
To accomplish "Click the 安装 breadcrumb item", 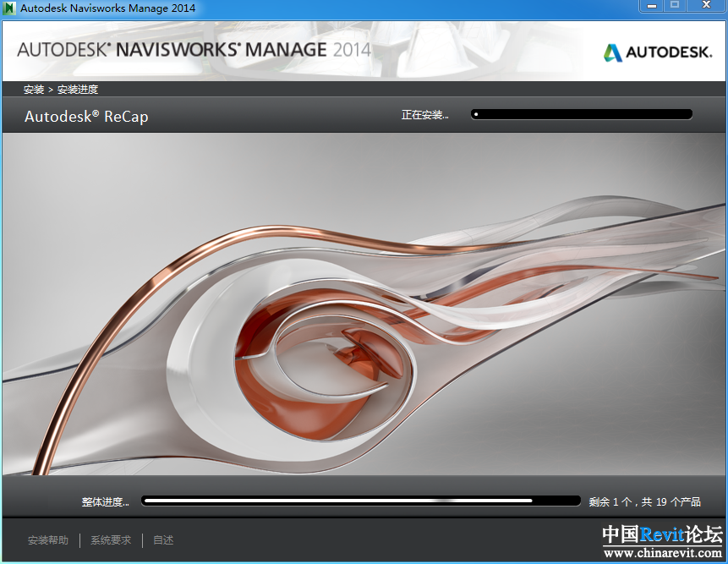I will (34, 89).
